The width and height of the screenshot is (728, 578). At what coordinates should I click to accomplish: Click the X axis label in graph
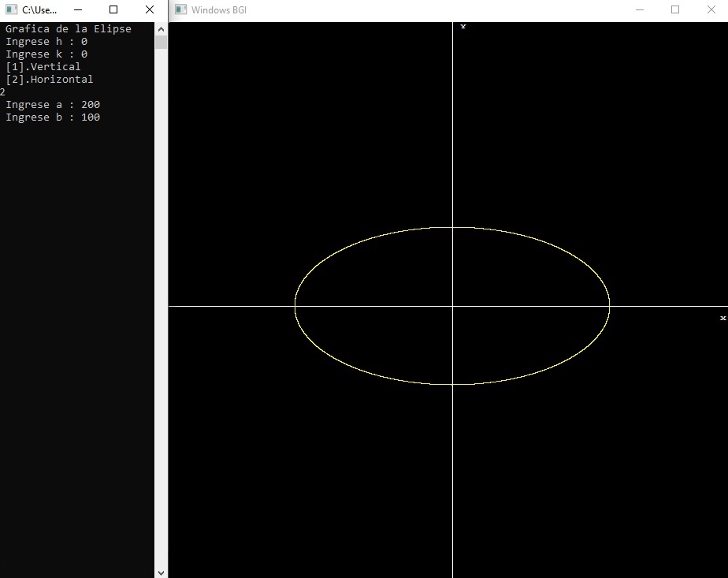coord(723,319)
